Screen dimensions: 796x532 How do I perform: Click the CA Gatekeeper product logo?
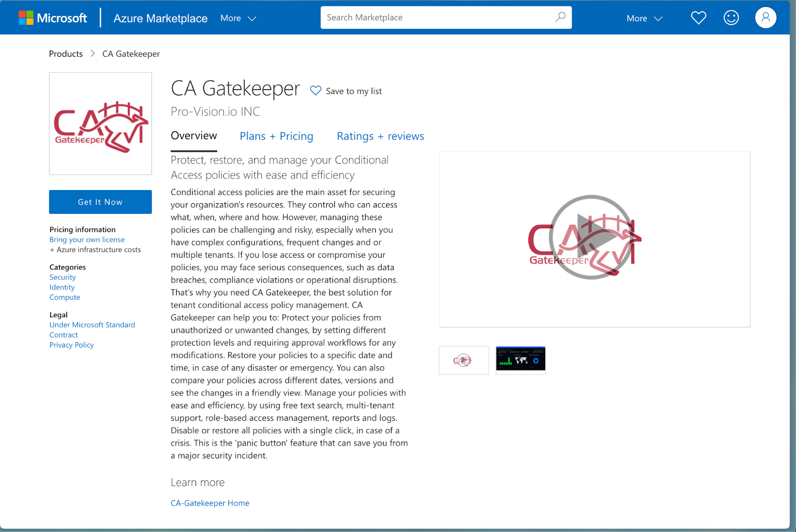pos(100,124)
